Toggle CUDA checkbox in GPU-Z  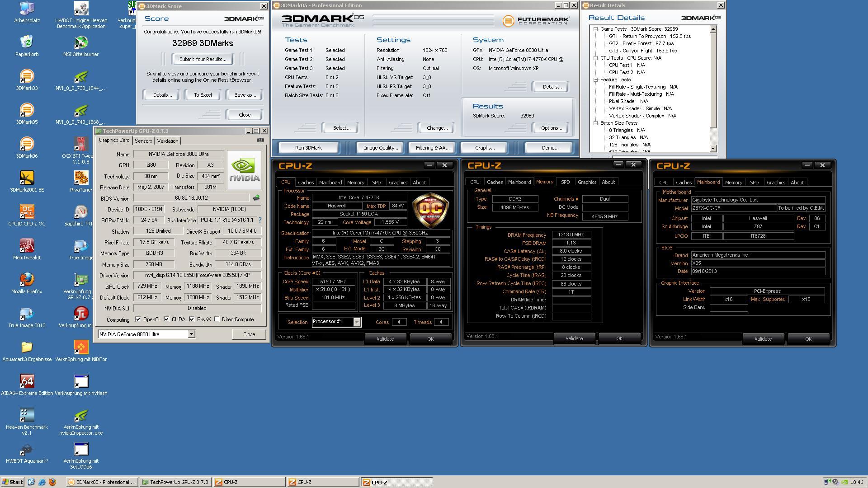(x=166, y=319)
